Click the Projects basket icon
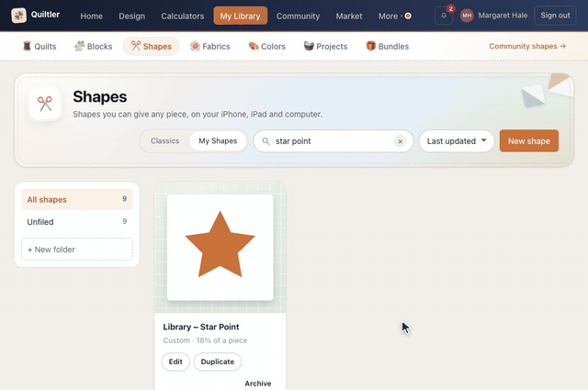 click(x=309, y=46)
